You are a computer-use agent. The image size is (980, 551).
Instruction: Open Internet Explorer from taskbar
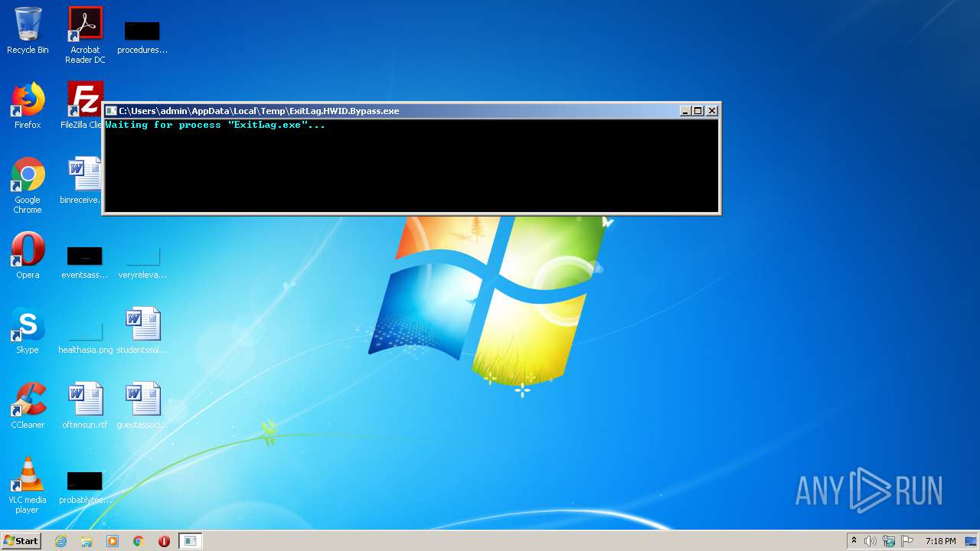[60, 541]
